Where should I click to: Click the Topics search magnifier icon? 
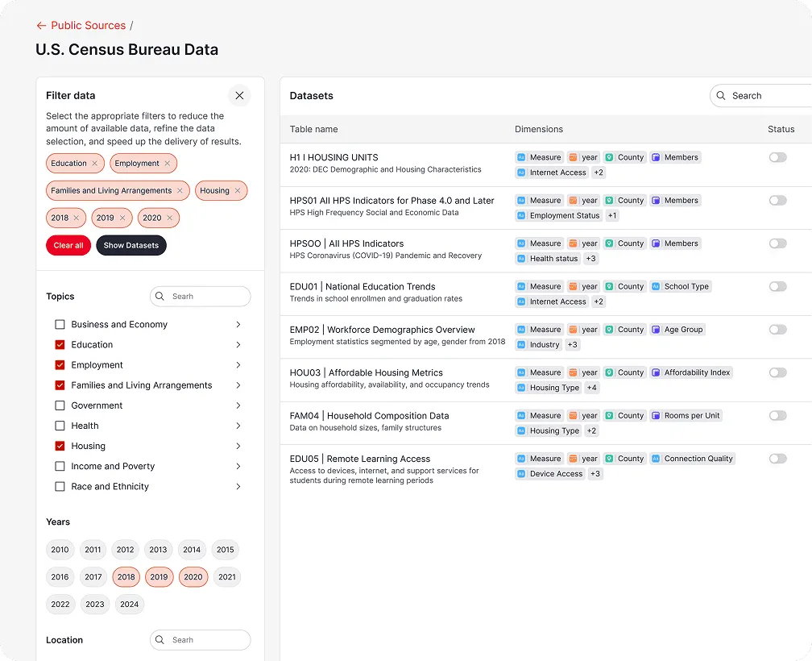pos(160,297)
